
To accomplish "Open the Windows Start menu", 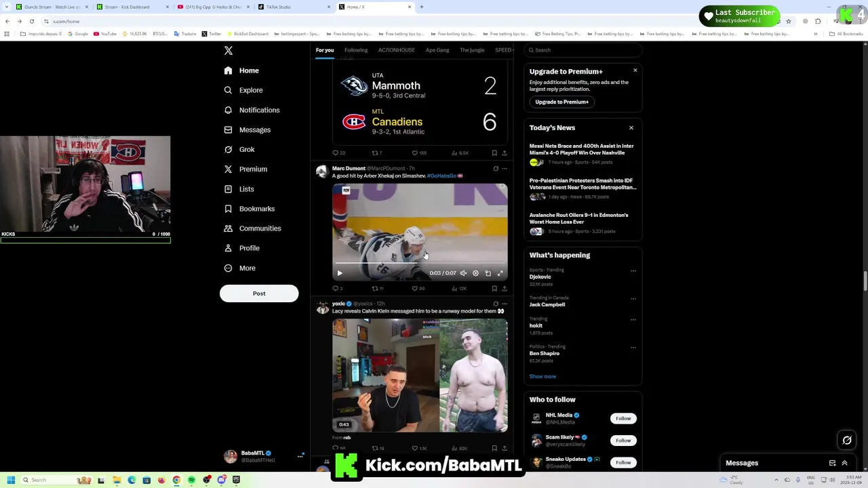I will point(10,480).
